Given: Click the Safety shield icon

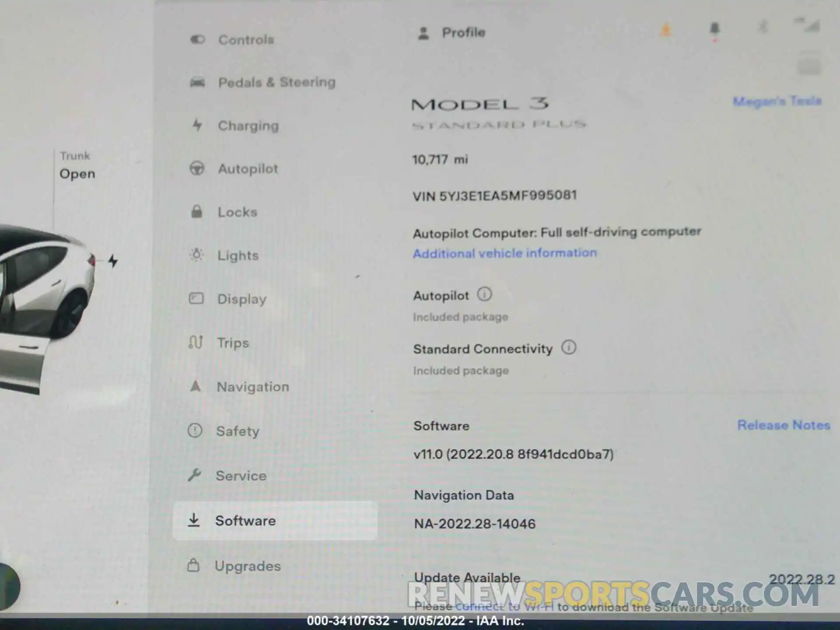Looking at the screenshot, I should tap(194, 431).
